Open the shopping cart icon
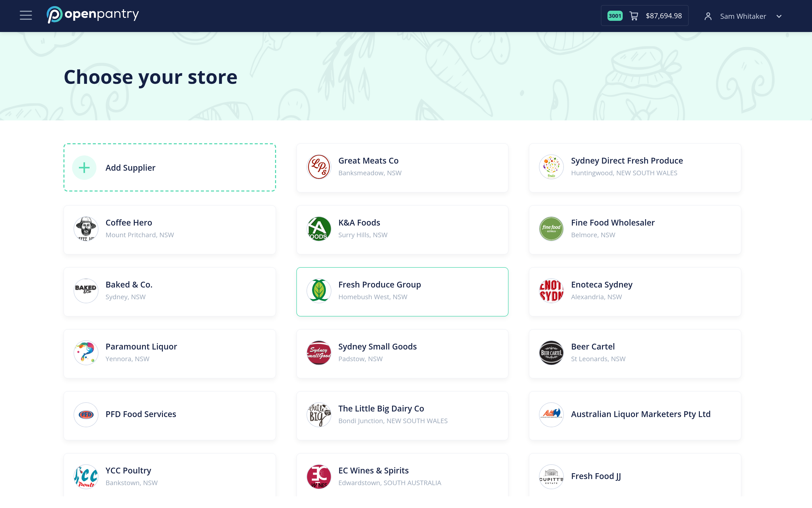812x508 pixels. pos(634,16)
